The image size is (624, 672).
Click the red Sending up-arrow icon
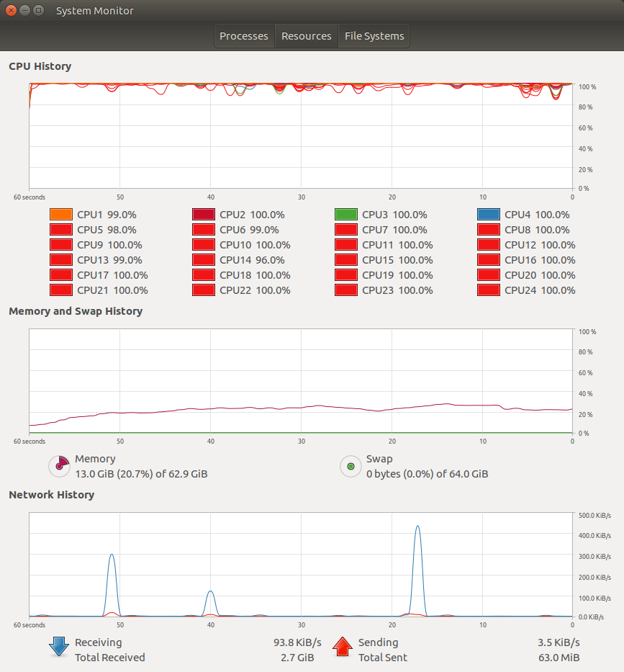(x=343, y=647)
